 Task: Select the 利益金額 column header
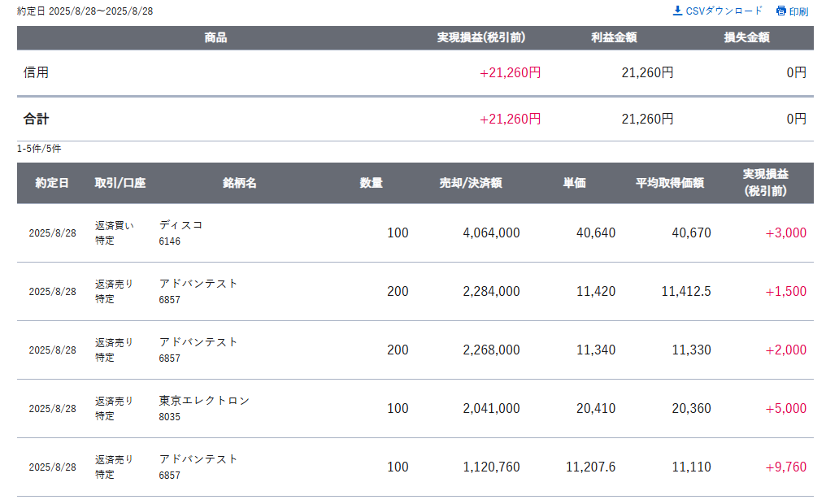[614, 37]
